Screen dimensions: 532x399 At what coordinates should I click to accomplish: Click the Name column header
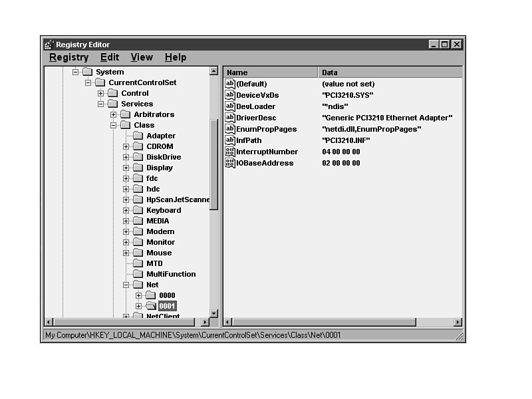pyautogui.click(x=271, y=72)
